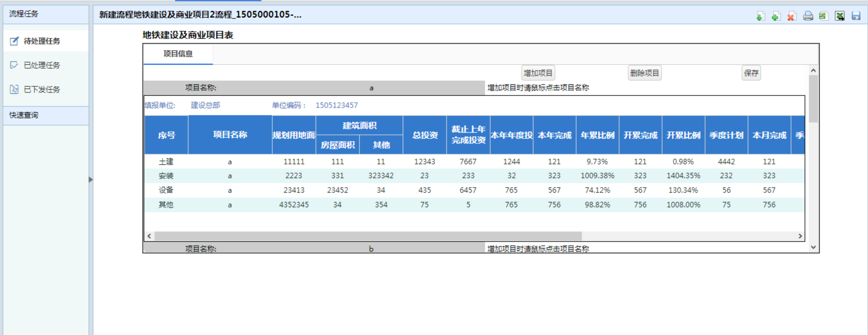
Task: Click the red X delete document icon
Action: click(x=791, y=16)
